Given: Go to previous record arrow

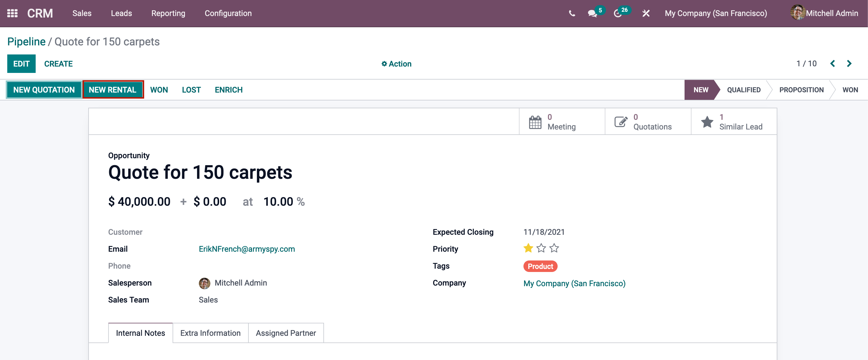Looking at the screenshot, I should 832,64.
